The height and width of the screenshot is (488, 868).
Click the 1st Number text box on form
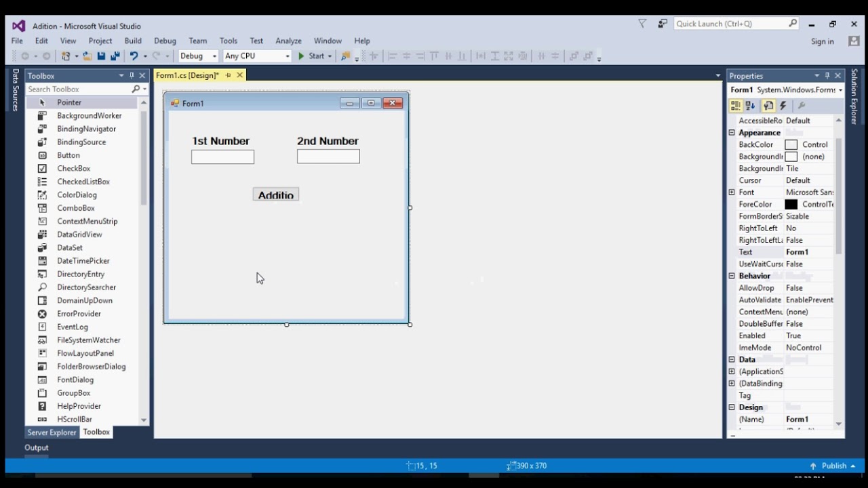tap(222, 157)
